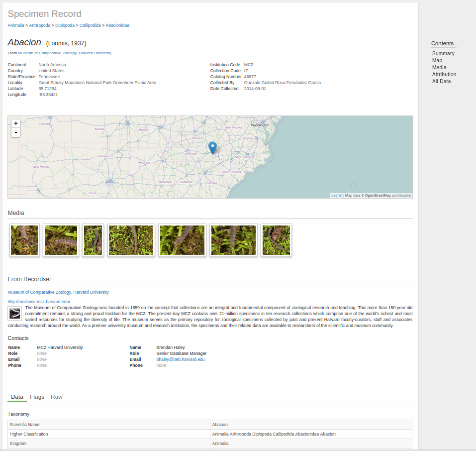This screenshot has width=476, height=451.
Task: Jump to Attribution in Contents
Action: [444, 75]
